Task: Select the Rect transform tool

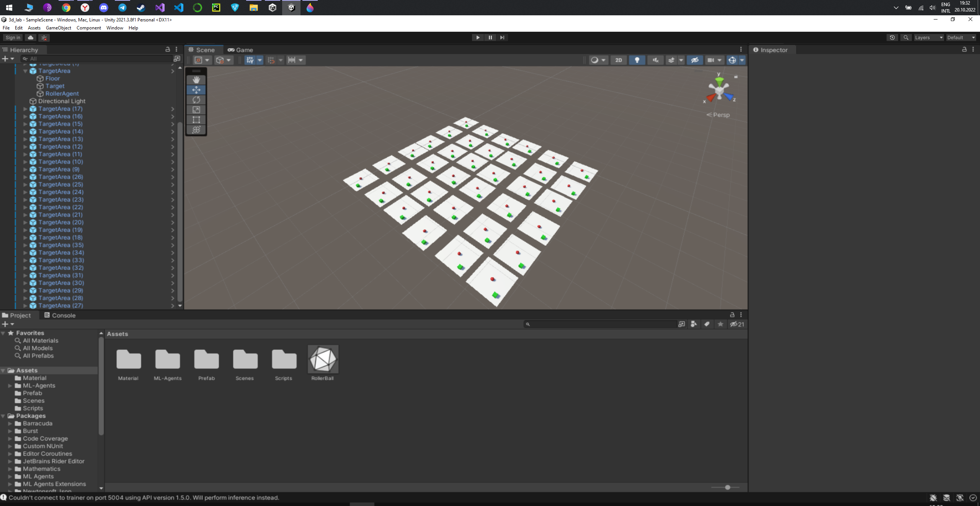Action: [x=196, y=120]
